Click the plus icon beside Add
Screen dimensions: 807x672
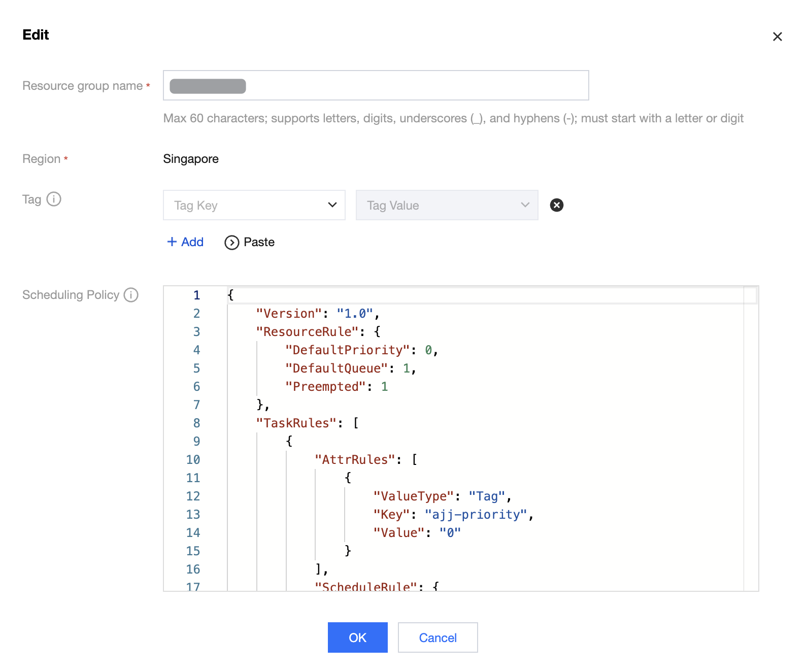click(x=172, y=242)
